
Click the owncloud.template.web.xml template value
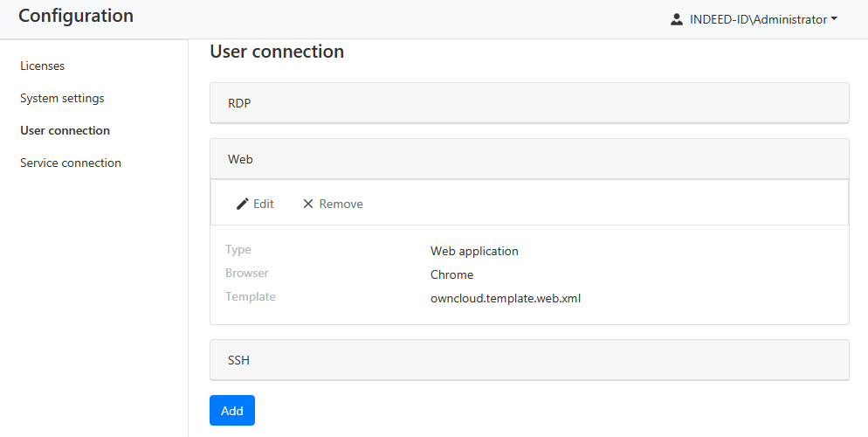pos(506,298)
